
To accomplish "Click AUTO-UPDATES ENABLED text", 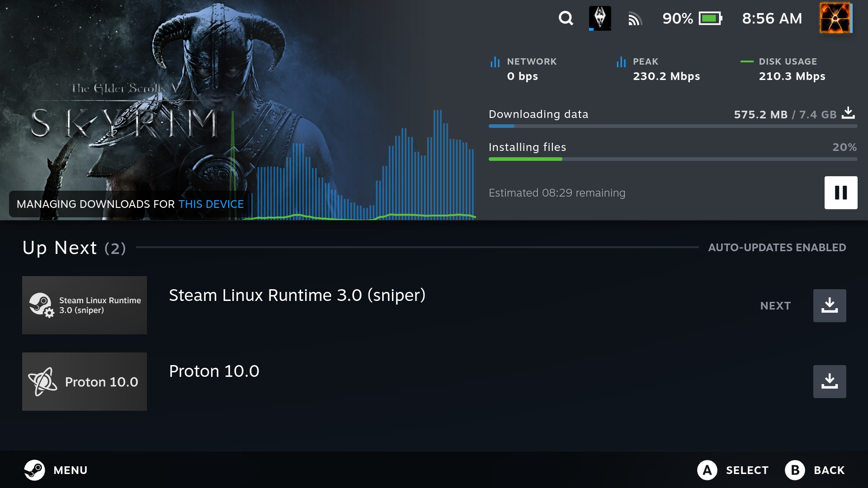I will click(777, 248).
